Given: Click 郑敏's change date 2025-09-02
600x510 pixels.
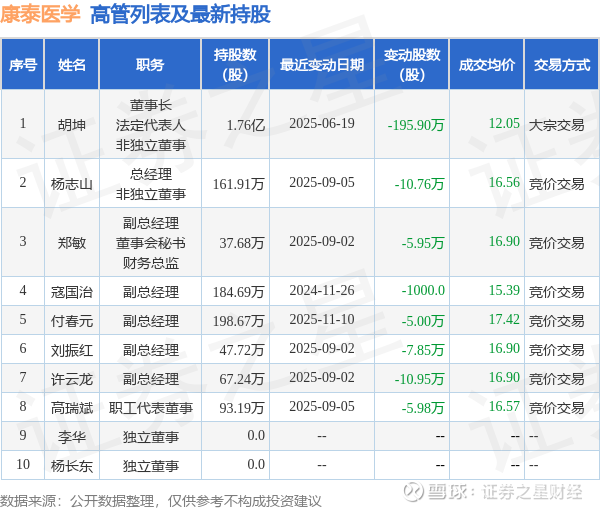Looking at the screenshot, I should coord(322,241).
